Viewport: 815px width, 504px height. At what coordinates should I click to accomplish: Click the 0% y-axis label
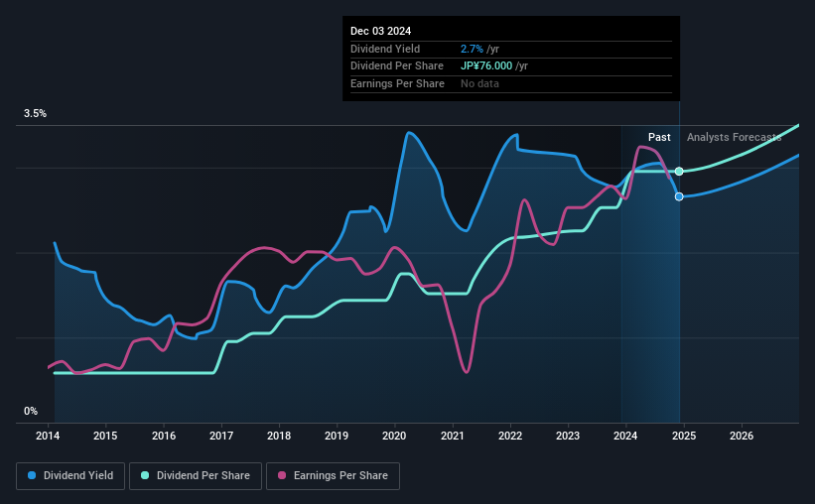click(x=31, y=412)
